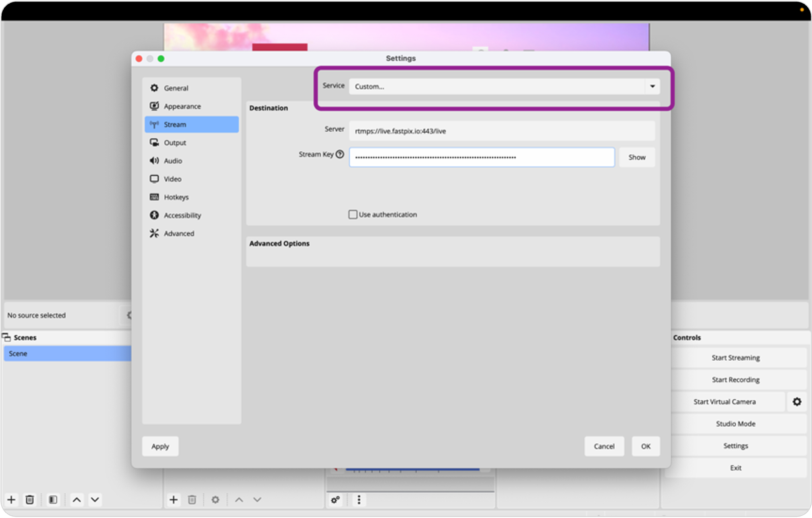The image size is (812, 518).
Task: Click the Audio speaker icon in sidebar
Action: point(154,161)
